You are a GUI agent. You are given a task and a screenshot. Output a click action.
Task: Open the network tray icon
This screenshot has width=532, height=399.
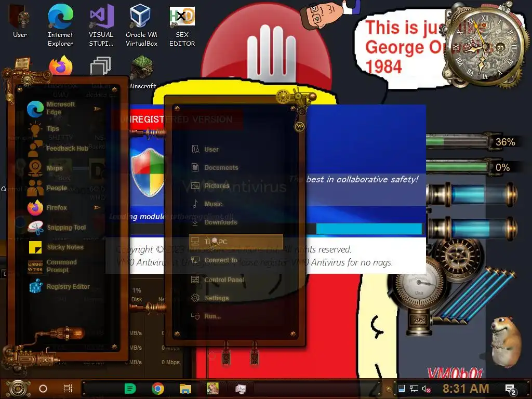(x=414, y=389)
